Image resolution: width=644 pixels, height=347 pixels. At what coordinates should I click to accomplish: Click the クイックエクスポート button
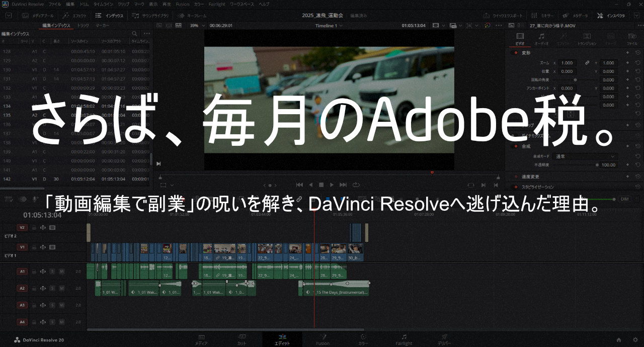point(504,16)
